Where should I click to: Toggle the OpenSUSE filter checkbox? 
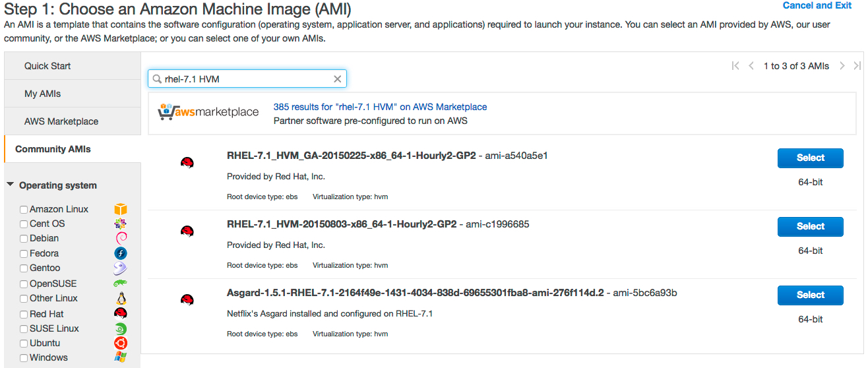(24, 284)
